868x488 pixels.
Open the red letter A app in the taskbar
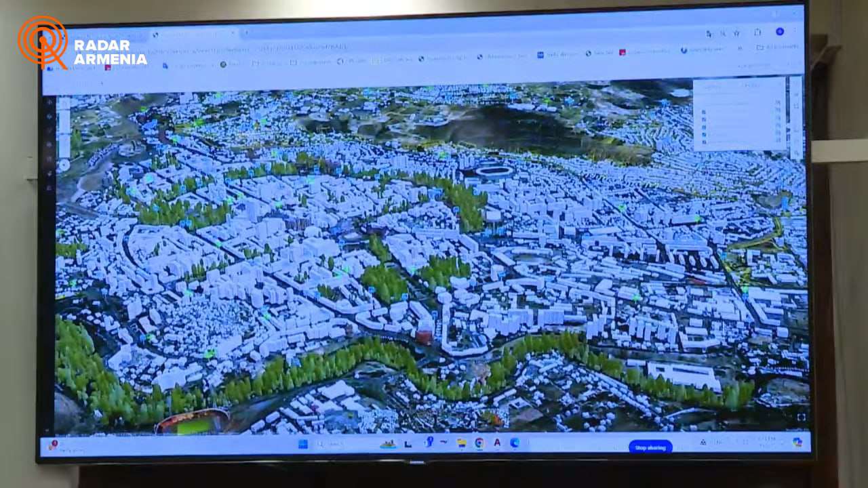click(x=497, y=443)
